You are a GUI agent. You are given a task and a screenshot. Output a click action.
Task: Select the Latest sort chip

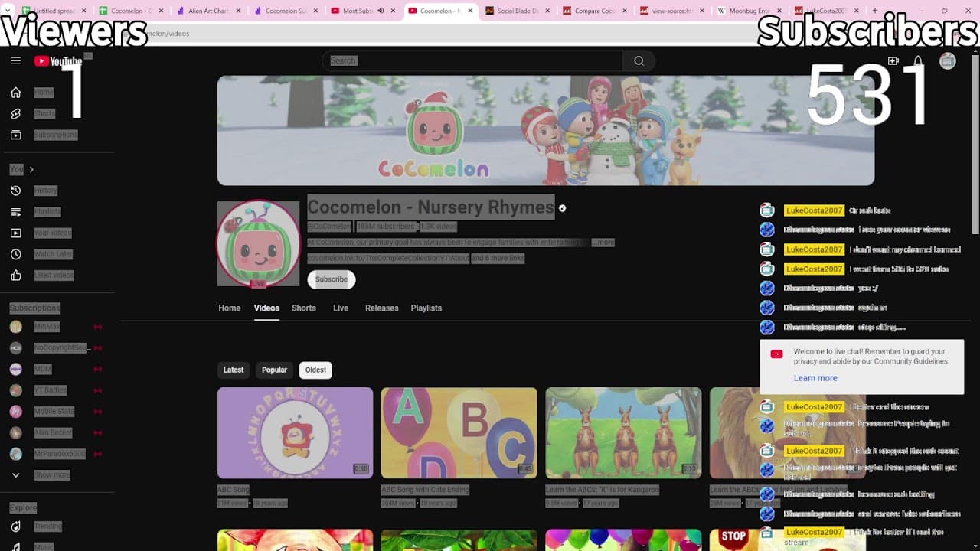click(234, 370)
